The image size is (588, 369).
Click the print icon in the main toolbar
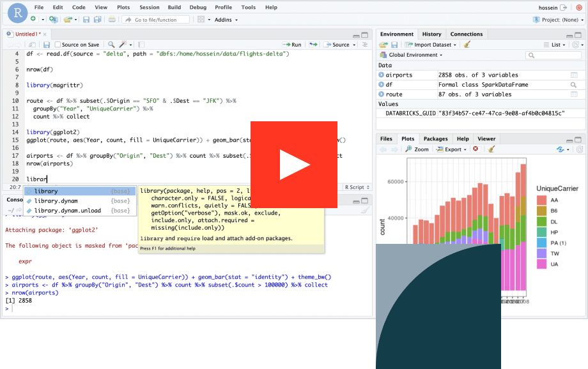click(112, 20)
